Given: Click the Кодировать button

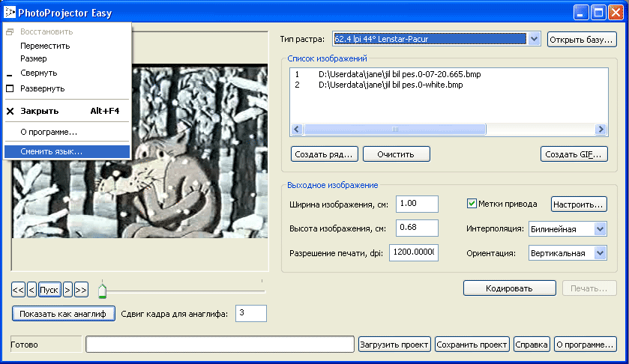Looking at the screenshot, I should pyautogui.click(x=510, y=288).
